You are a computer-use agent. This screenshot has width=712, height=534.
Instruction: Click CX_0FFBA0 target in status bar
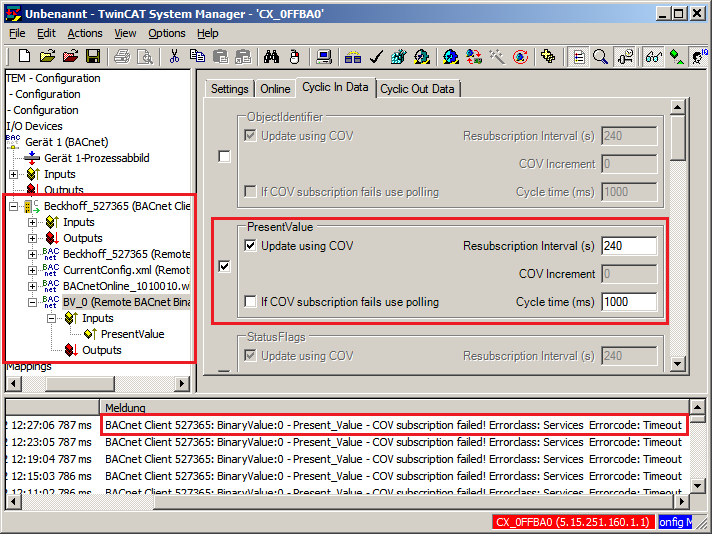click(x=573, y=522)
